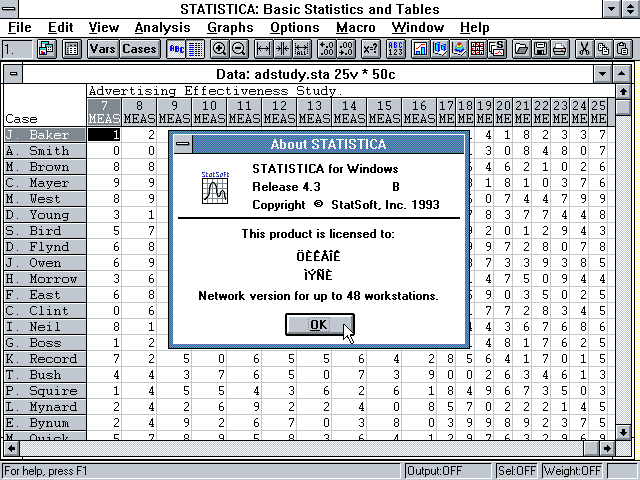Click the colorful 3D surface graph icon

click(x=459, y=49)
